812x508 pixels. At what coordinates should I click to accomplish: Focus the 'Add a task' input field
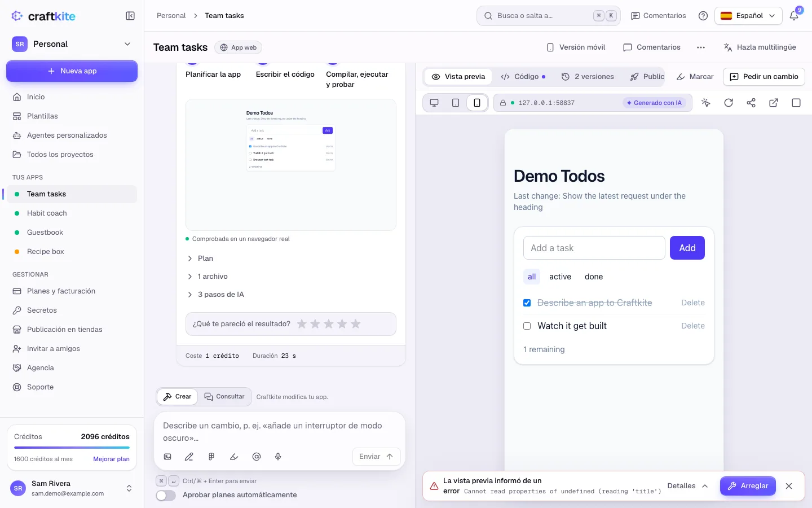[594, 248]
